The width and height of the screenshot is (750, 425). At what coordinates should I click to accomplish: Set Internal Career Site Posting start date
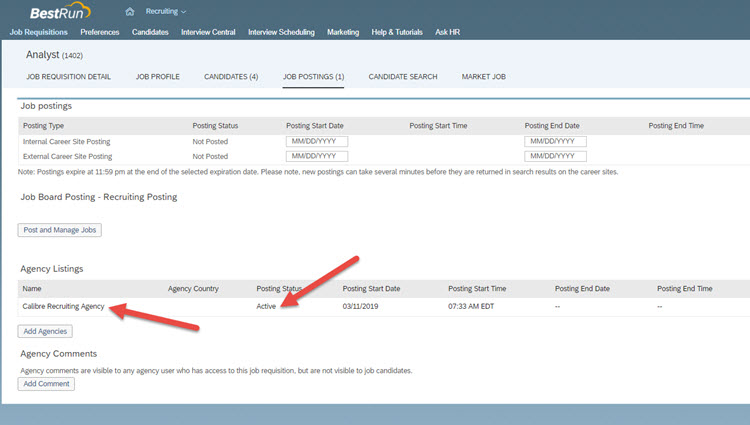(317, 142)
